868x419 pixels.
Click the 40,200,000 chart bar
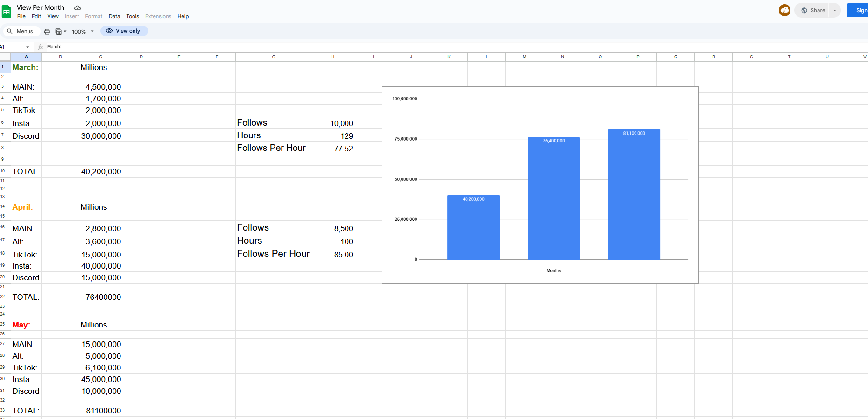click(x=473, y=227)
